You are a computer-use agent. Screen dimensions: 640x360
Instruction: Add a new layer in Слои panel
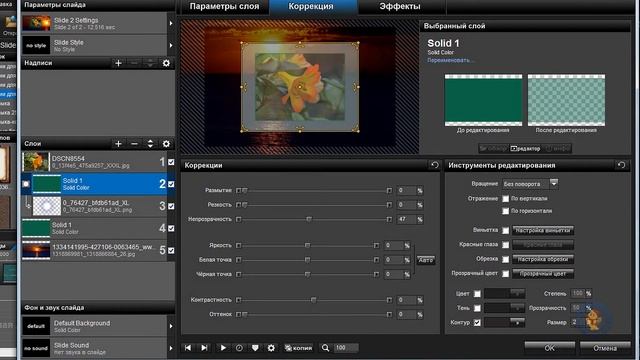[118, 144]
